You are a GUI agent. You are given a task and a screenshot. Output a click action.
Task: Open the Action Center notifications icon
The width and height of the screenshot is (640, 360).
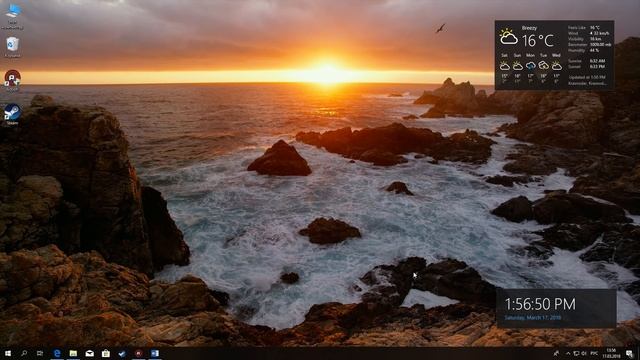pyautogui.click(x=630, y=353)
